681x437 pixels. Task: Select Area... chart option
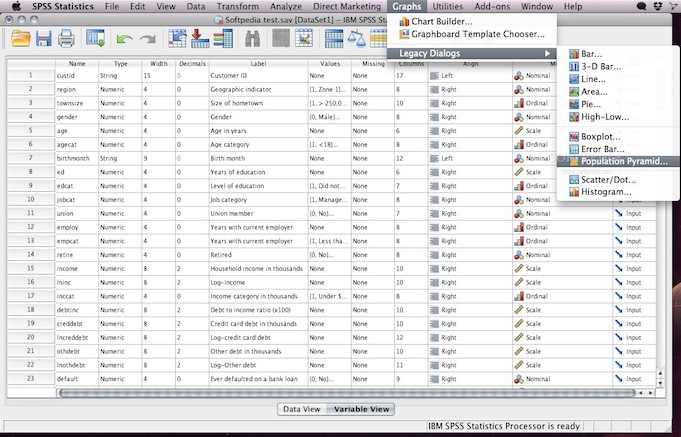coord(618,92)
